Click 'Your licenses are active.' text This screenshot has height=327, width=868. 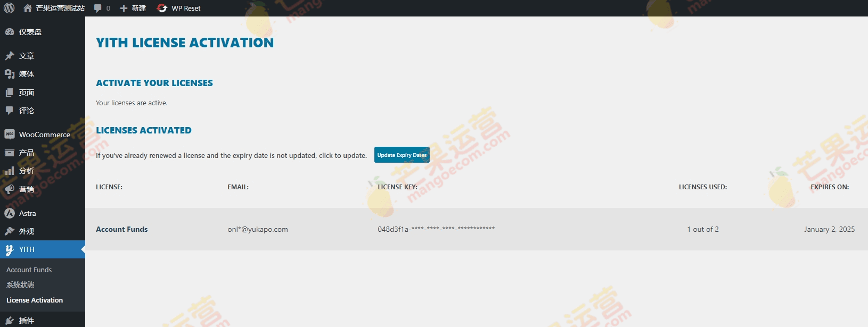click(132, 103)
